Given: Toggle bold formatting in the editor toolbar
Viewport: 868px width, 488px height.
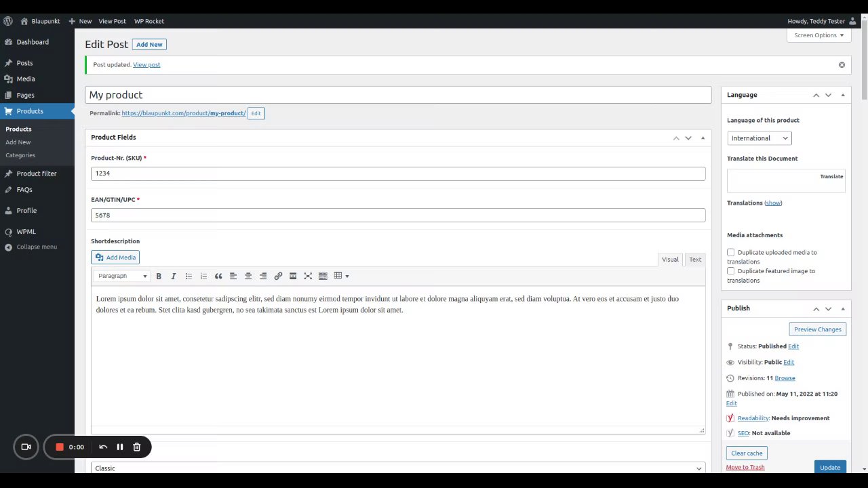Looking at the screenshot, I should tap(159, 276).
